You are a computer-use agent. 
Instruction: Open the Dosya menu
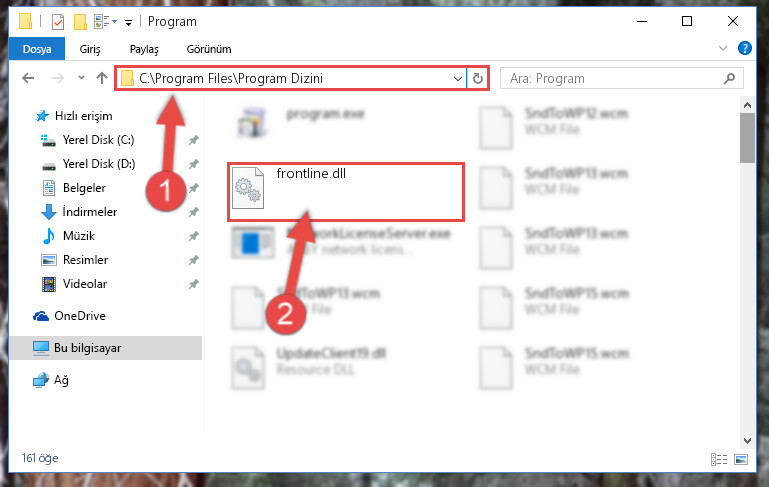pyautogui.click(x=37, y=49)
